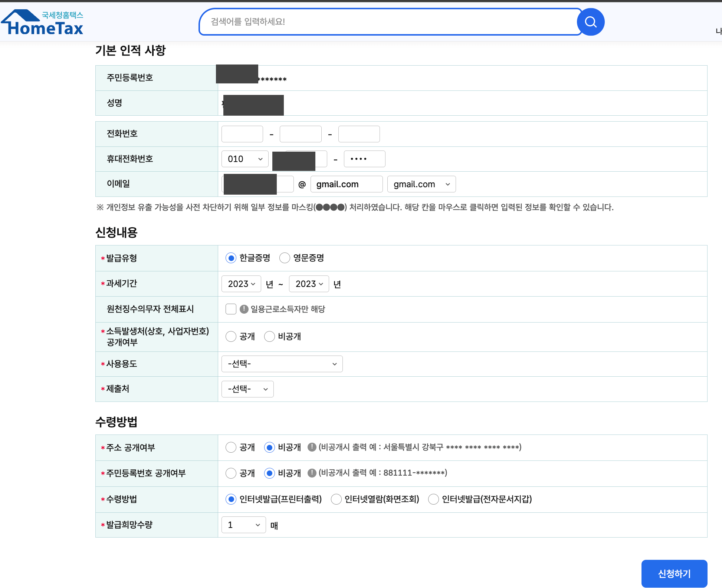Click info icon in 주소 공개여부 row

click(x=312, y=447)
